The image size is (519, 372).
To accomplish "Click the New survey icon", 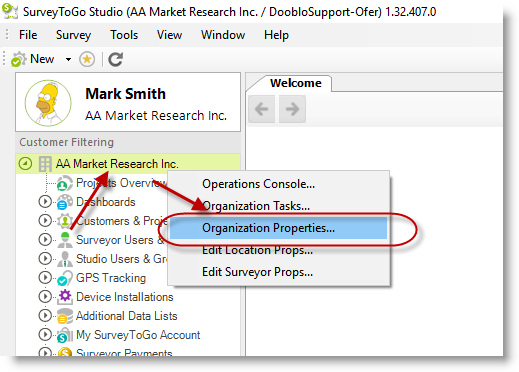I will coord(18,59).
